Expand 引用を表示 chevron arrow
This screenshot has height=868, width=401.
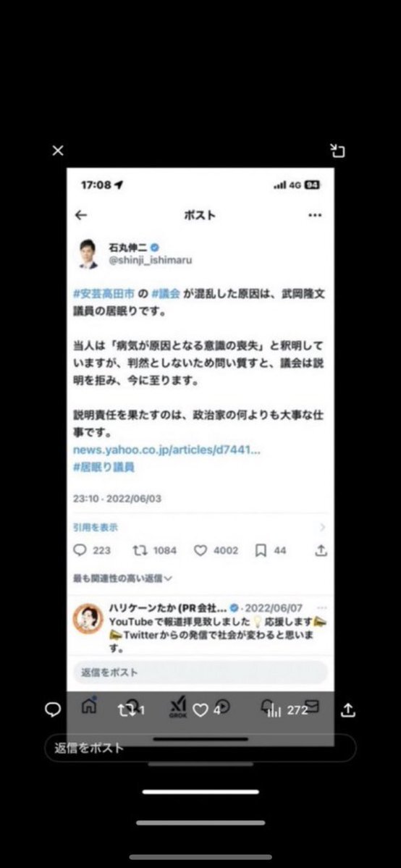click(x=323, y=528)
